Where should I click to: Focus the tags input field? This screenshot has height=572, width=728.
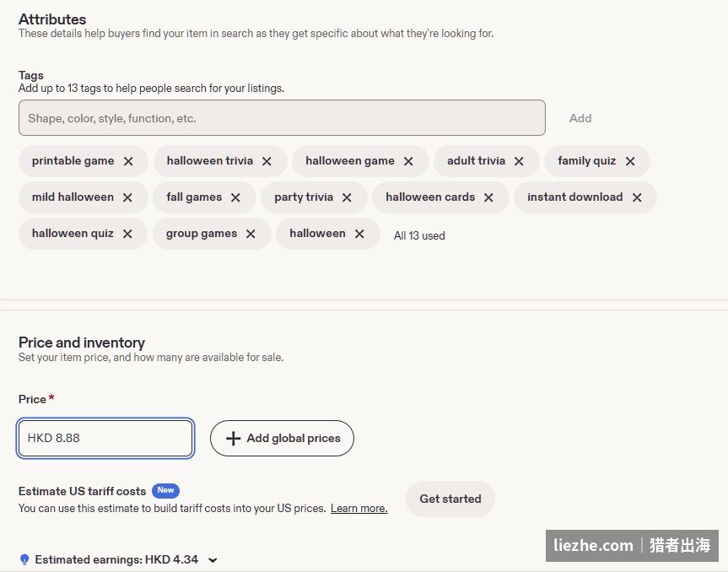tap(282, 118)
